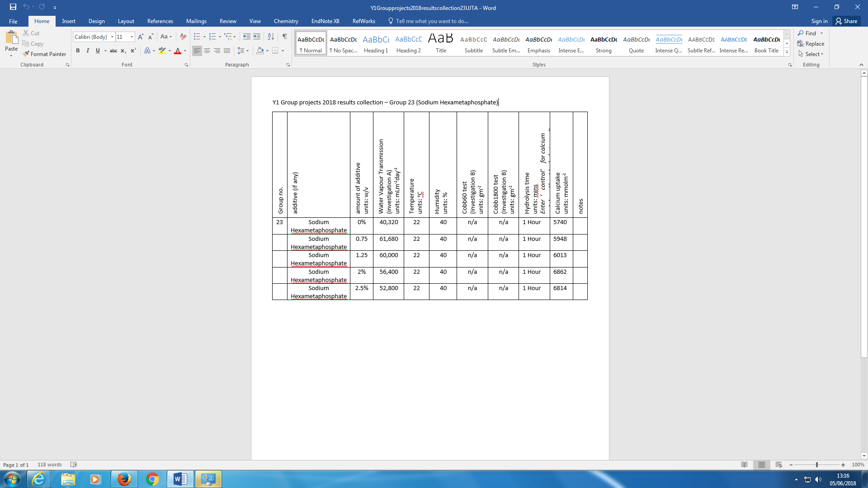This screenshot has height=488, width=868.
Task: Expand the Styles gallery More arrow
Action: [787, 52]
